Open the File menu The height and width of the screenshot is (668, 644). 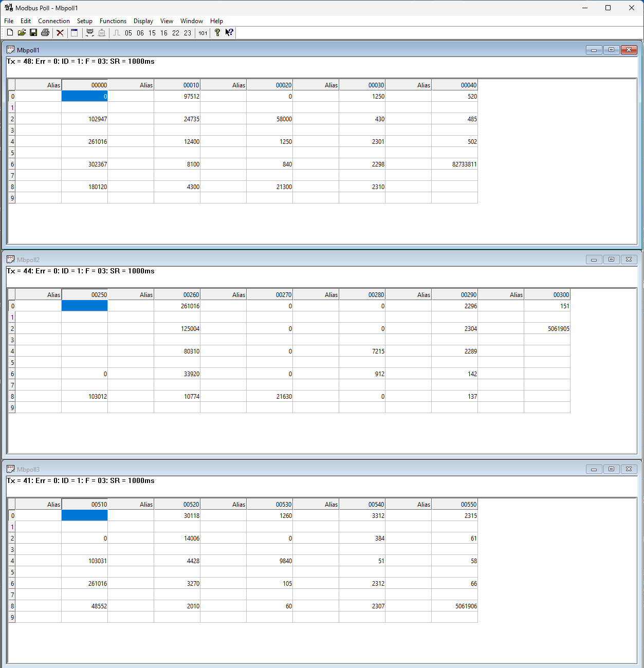click(9, 21)
